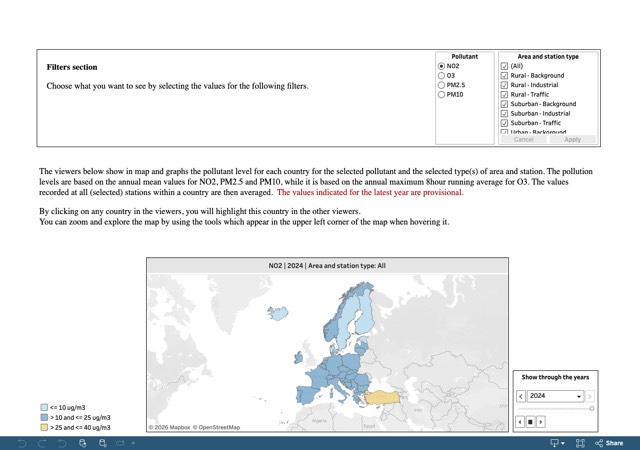Open the 2024 year dropdown
Image resolution: width=640 pixels, height=450 pixels.
pos(555,396)
